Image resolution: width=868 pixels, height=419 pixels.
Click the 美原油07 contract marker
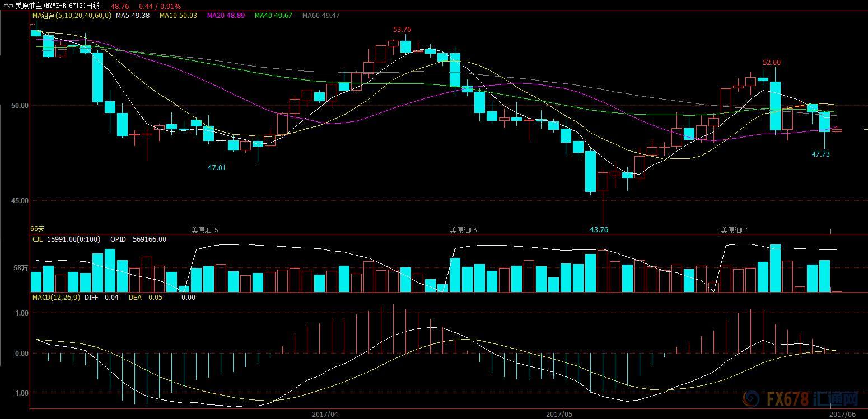click(734, 230)
